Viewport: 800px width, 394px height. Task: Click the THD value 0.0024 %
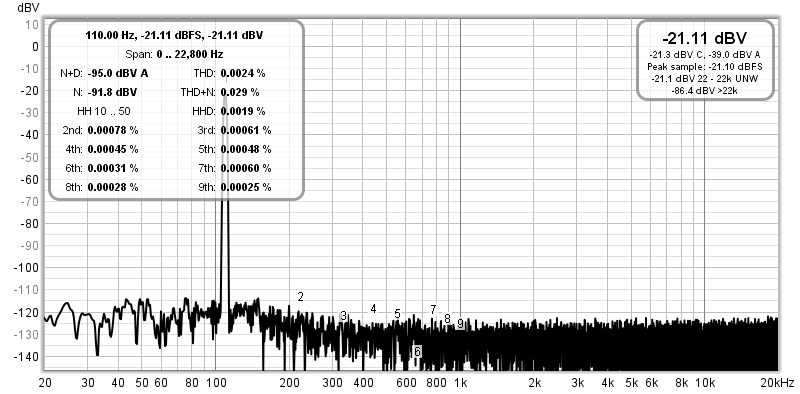[x=243, y=73]
